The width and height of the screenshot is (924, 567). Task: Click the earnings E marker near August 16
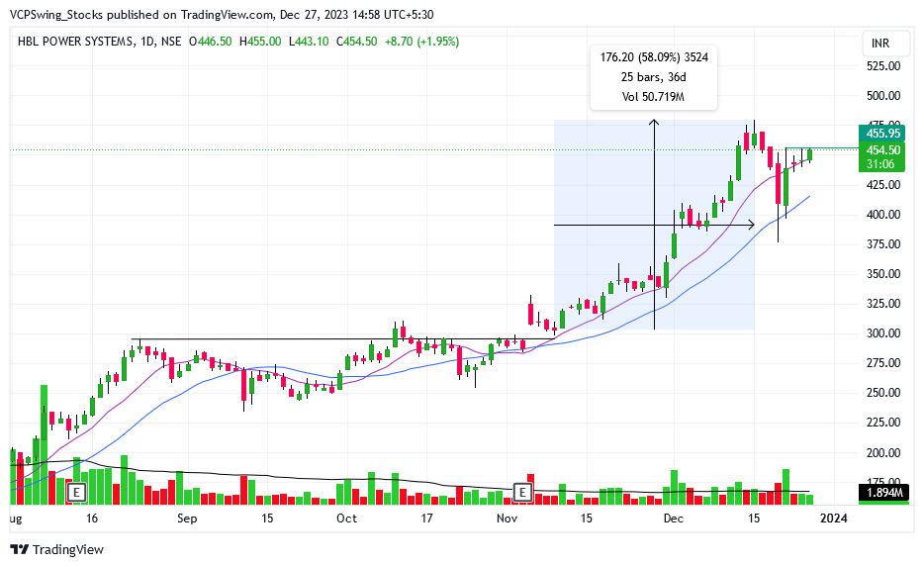(76, 492)
